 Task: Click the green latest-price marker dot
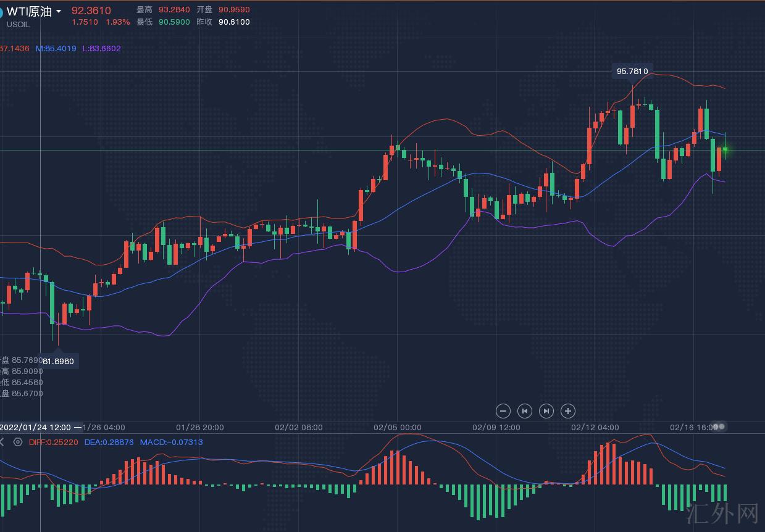click(x=725, y=149)
